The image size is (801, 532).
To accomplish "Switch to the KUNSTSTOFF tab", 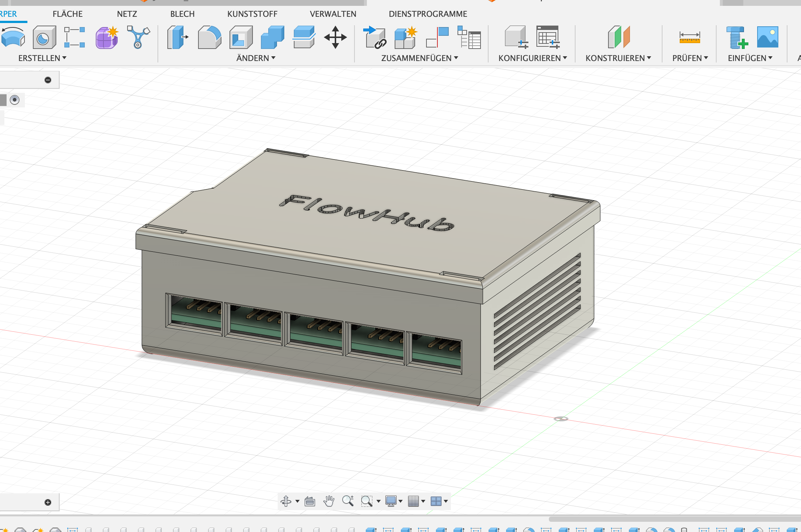I will pyautogui.click(x=252, y=14).
